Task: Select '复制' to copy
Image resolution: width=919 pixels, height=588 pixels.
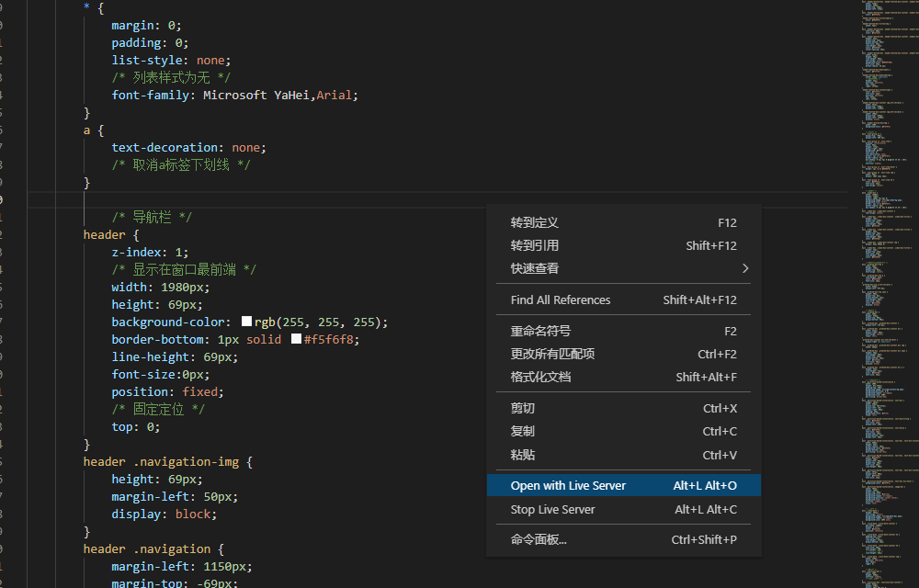Action: (x=522, y=432)
